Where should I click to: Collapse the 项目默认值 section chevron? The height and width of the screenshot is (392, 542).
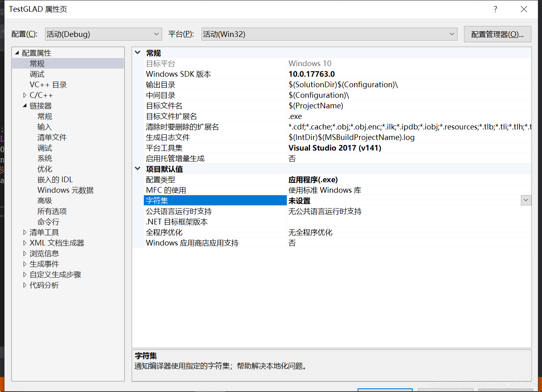coord(137,169)
